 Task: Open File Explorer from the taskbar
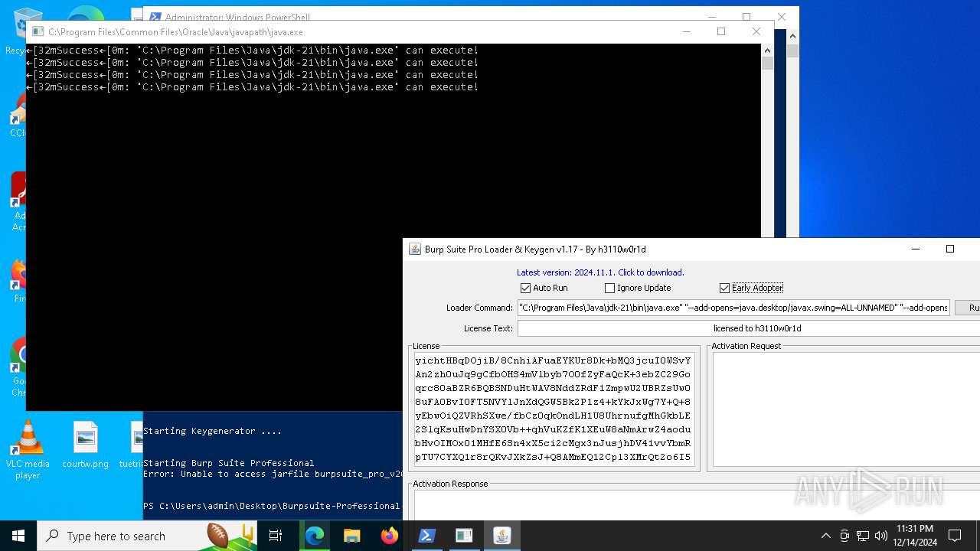coord(351,536)
